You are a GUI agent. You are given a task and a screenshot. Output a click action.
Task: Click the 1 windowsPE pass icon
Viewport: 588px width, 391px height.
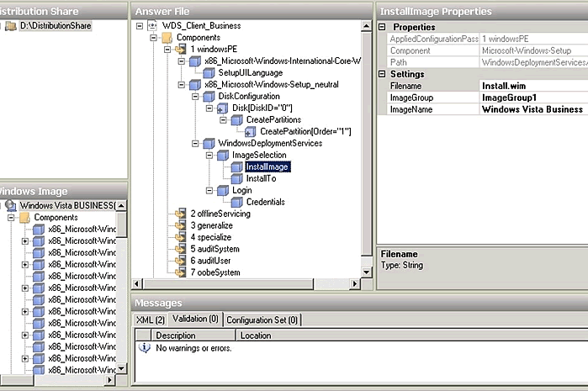[180, 49]
